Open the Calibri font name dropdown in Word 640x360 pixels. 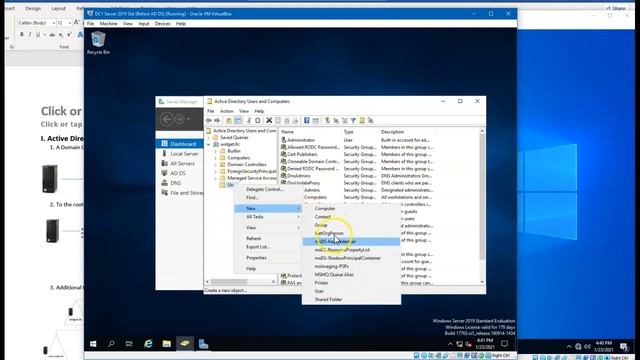click(x=53, y=23)
